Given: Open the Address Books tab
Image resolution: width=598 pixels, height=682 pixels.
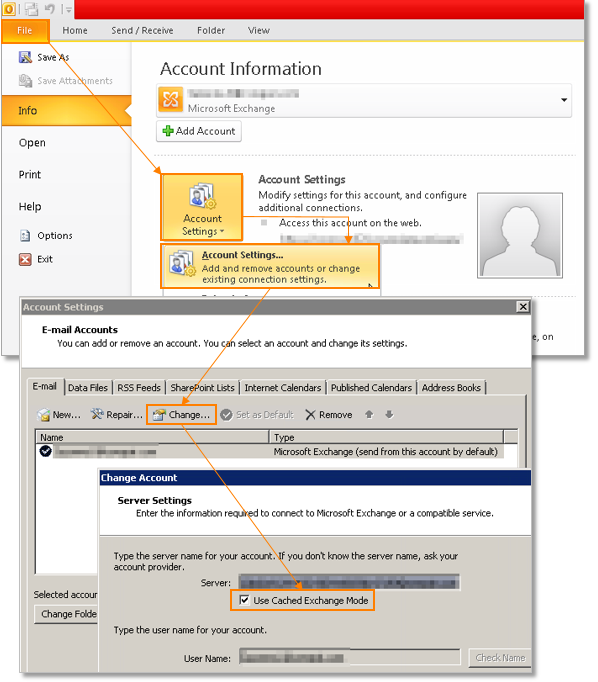Looking at the screenshot, I should (x=451, y=388).
